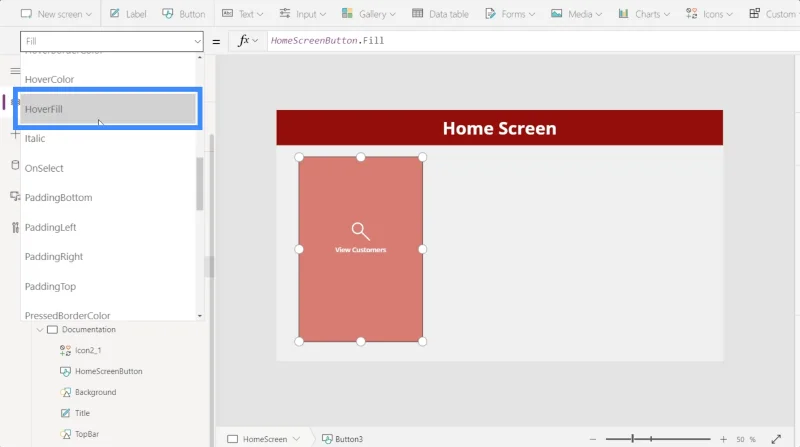Screen dimensions: 800x447
Task: Open the Charts dropdown
Action: click(x=644, y=14)
